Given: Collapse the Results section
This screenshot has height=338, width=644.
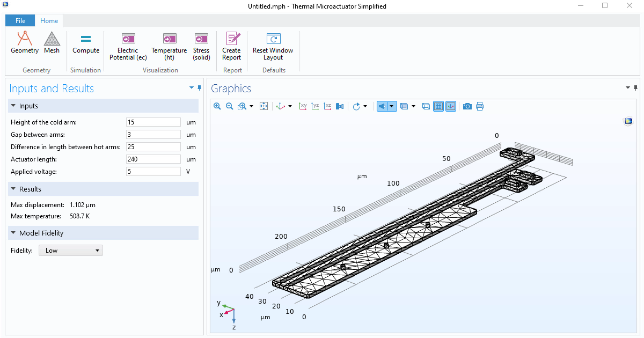Looking at the screenshot, I should [14, 189].
